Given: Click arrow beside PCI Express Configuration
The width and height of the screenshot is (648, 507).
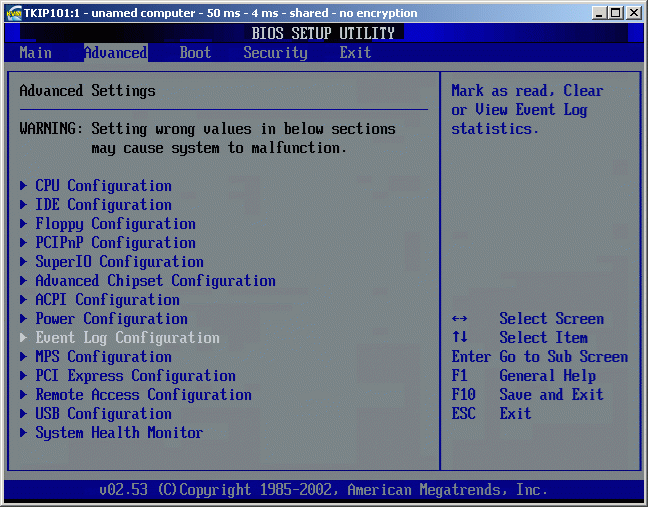Looking at the screenshot, I should [x=24, y=376].
